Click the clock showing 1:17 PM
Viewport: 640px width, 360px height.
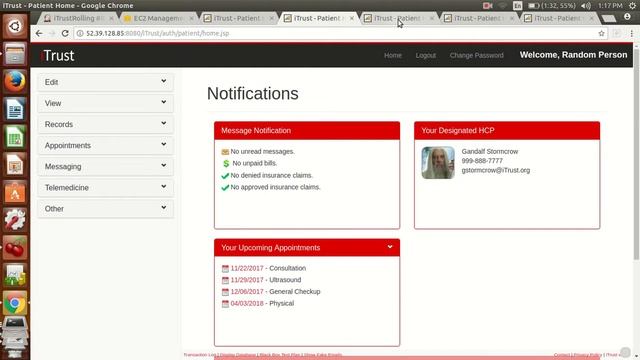pos(610,6)
